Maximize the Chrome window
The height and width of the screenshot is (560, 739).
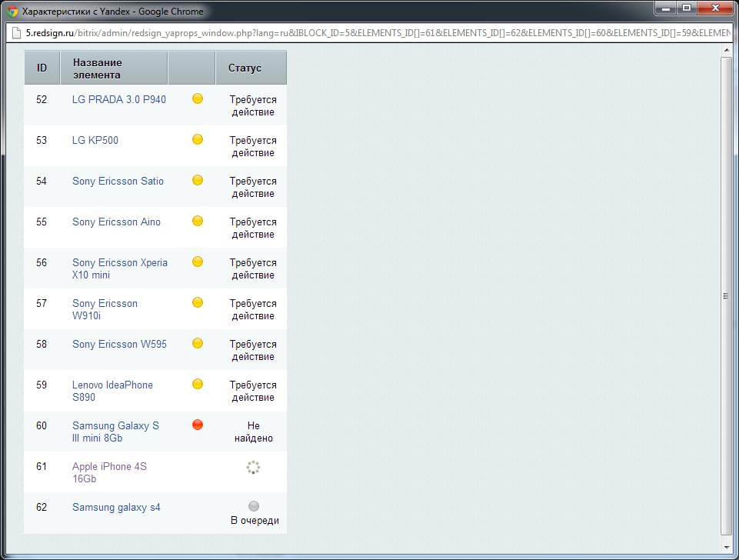tap(687, 8)
